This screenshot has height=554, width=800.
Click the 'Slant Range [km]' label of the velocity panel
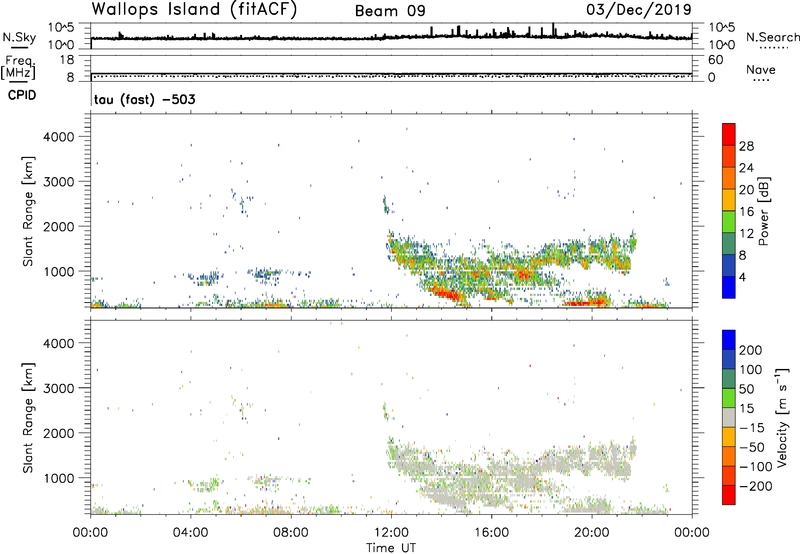pyautogui.click(x=28, y=418)
